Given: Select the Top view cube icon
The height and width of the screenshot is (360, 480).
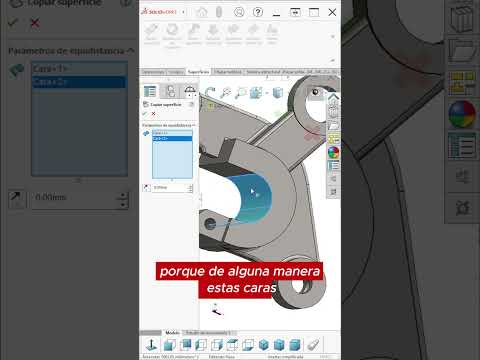Looking at the screenshot, I should tap(232, 345).
